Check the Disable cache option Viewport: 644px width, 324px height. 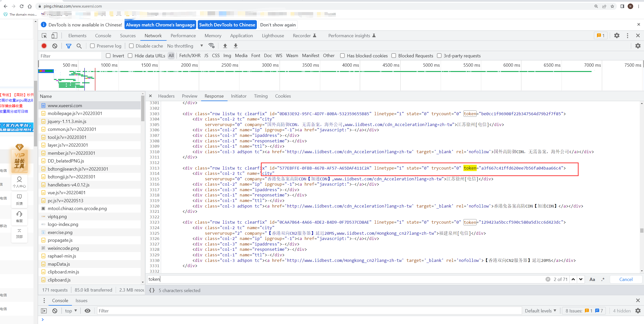click(131, 46)
